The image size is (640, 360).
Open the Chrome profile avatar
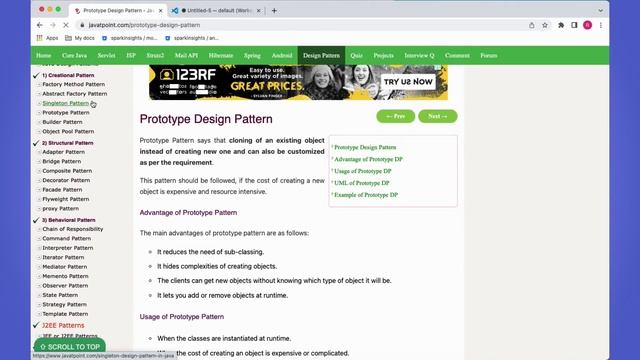(x=587, y=25)
